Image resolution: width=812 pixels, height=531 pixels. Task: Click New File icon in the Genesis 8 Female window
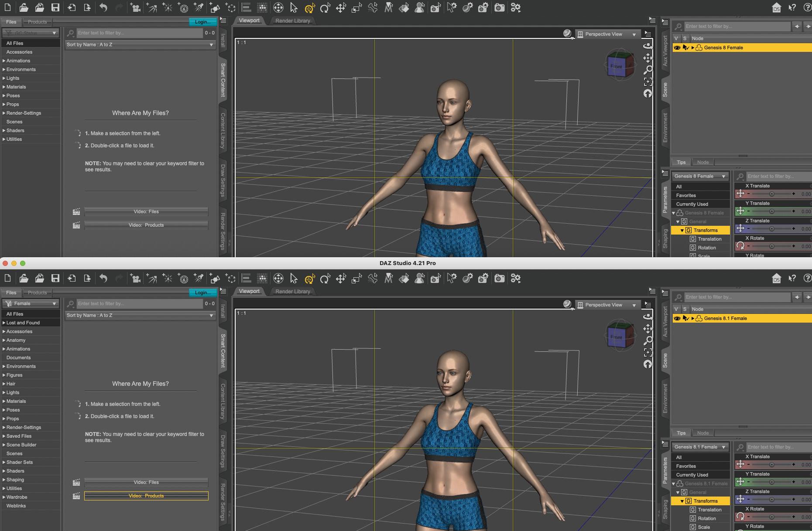8,7
